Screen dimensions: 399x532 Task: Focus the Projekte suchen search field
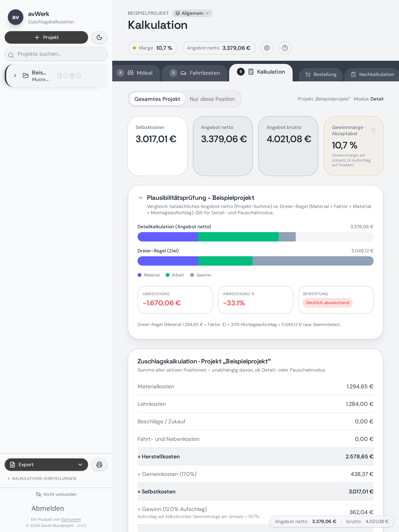56,54
